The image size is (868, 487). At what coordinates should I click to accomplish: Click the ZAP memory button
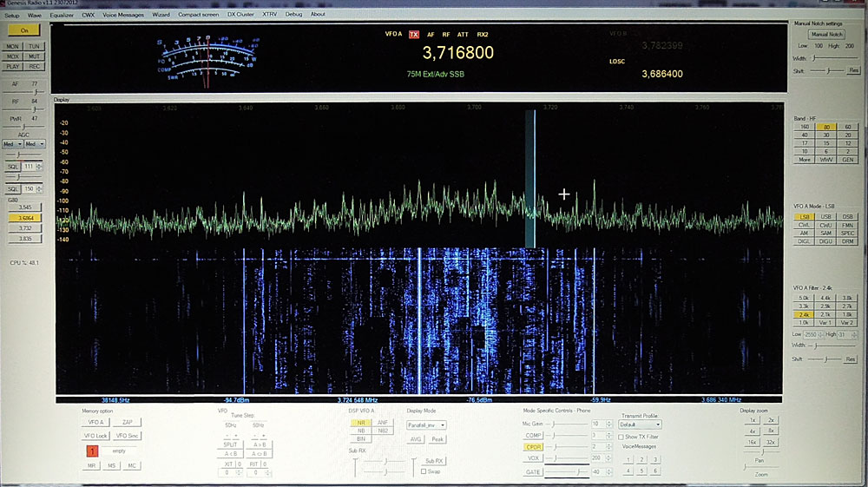pyautogui.click(x=126, y=422)
